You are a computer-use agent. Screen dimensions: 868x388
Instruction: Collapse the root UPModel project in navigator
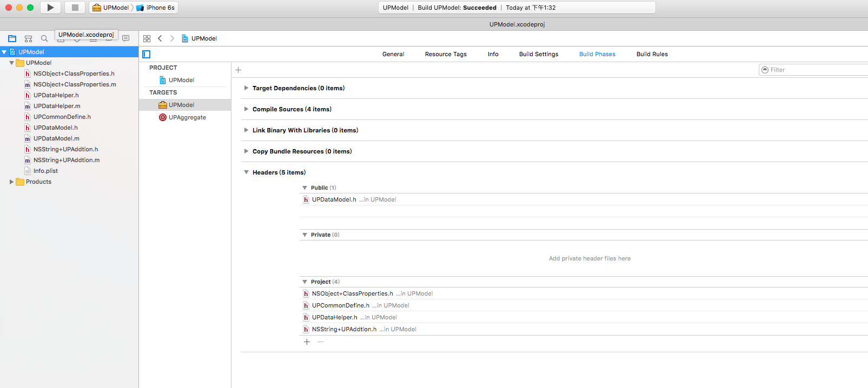pos(4,52)
